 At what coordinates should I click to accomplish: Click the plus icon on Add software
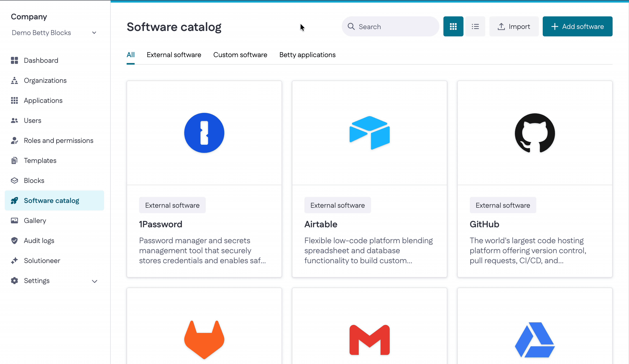point(555,26)
